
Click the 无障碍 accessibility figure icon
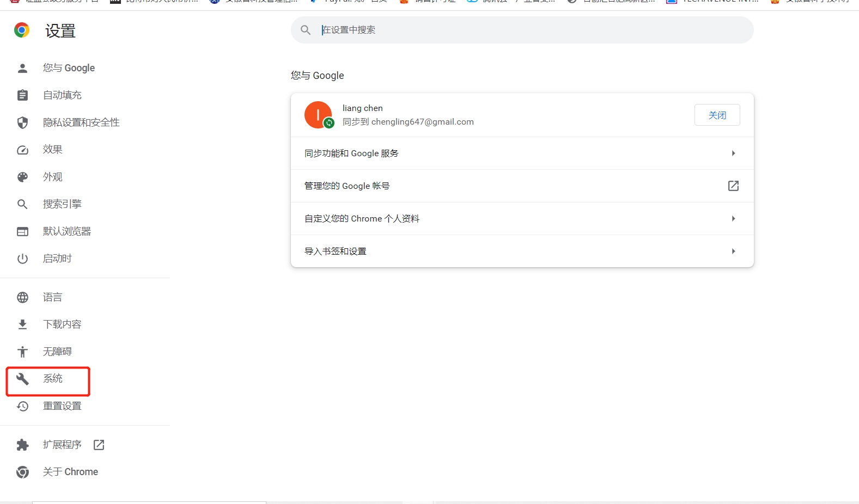[x=22, y=352]
